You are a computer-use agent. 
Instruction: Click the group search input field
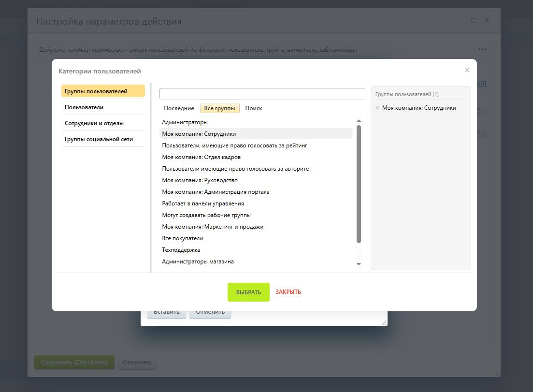262,94
